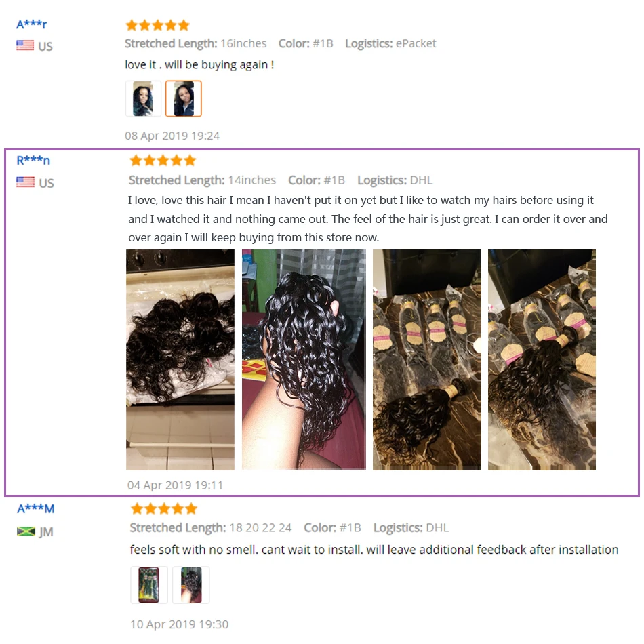
Task: Click 'Logistics: ePacket' on A***r's review
Action: (390, 43)
